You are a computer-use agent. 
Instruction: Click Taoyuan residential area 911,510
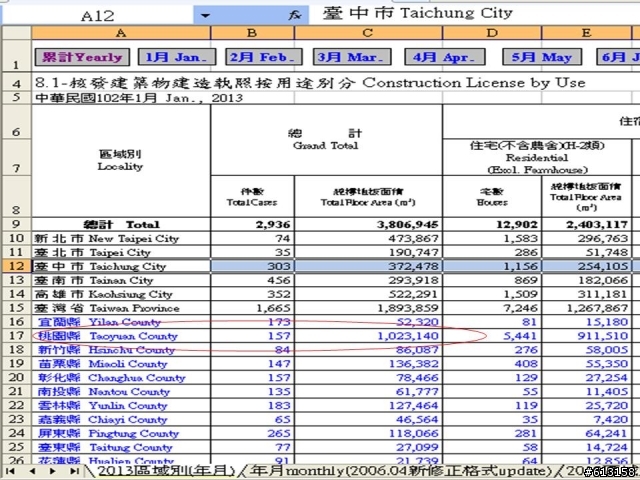point(586,336)
